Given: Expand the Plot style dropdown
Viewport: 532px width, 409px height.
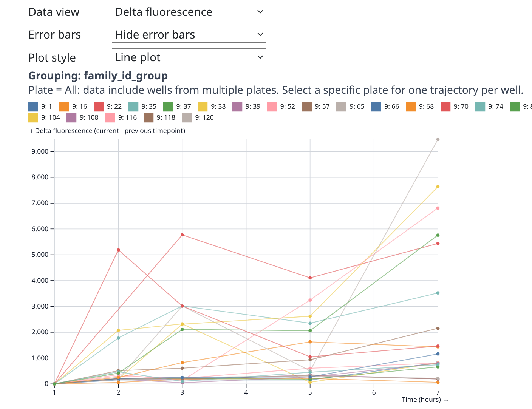Looking at the screenshot, I should 189,57.
